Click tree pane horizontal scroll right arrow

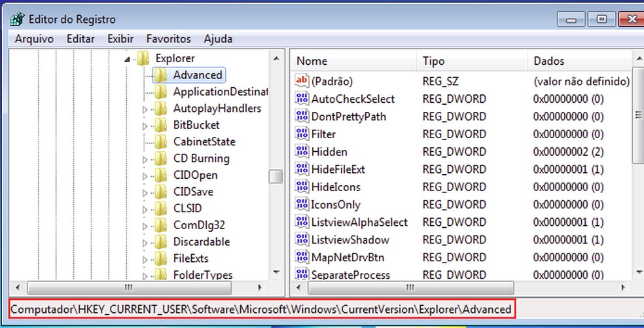click(260, 287)
